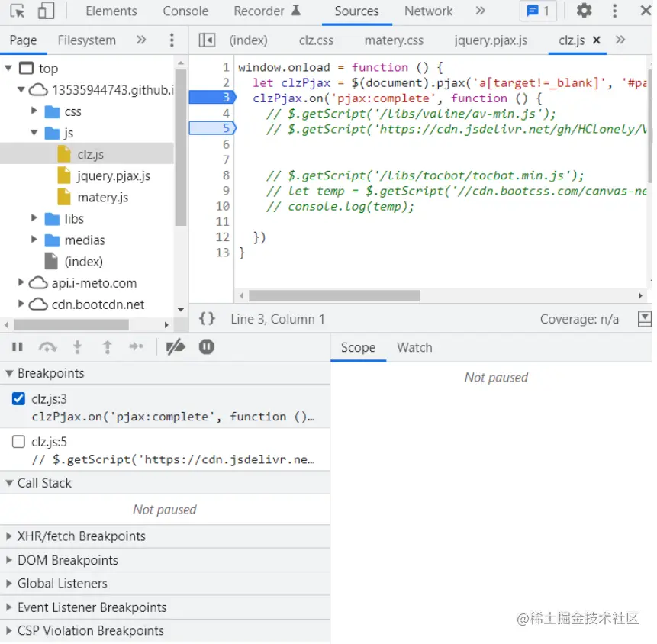Expand DOM Breakpoints section
The image size is (657, 644).
coord(9,560)
